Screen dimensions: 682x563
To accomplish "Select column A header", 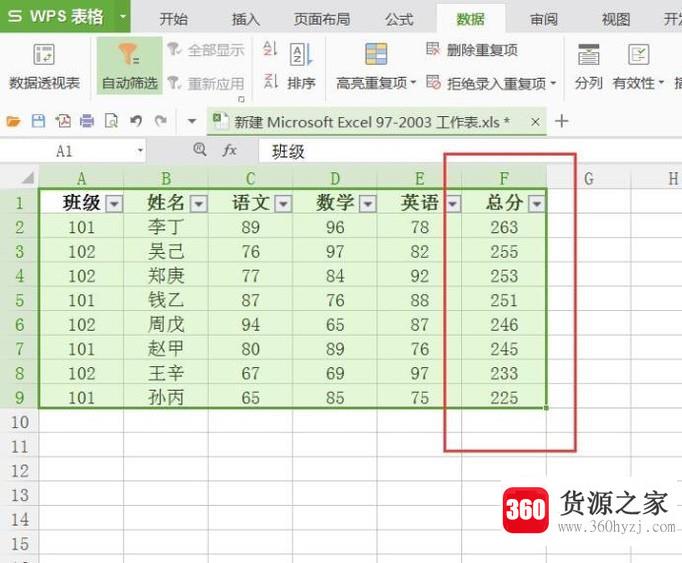I will 81,178.
